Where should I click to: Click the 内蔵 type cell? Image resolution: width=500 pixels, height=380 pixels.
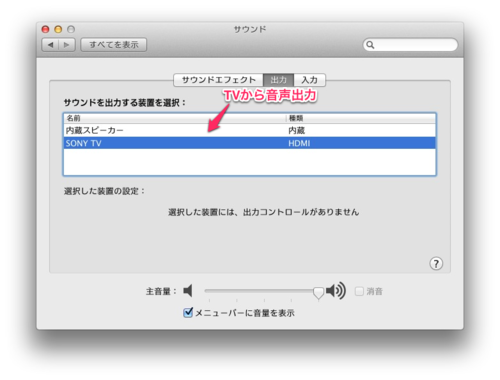click(x=297, y=130)
